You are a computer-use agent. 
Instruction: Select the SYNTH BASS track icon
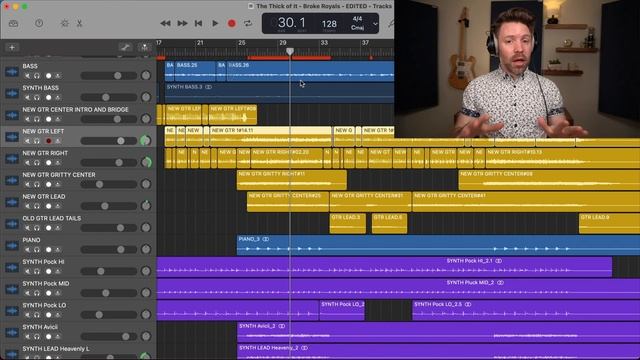point(12,93)
